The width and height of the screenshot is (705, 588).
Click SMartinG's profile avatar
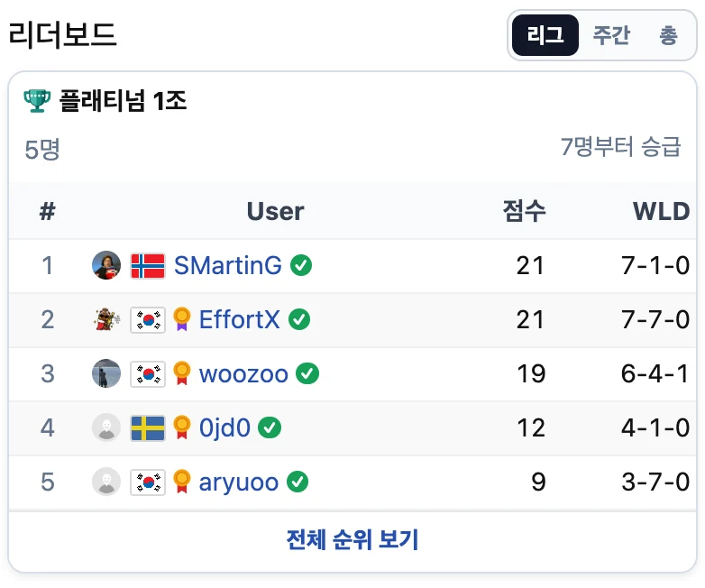pyautogui.click(x=106, y=265)
